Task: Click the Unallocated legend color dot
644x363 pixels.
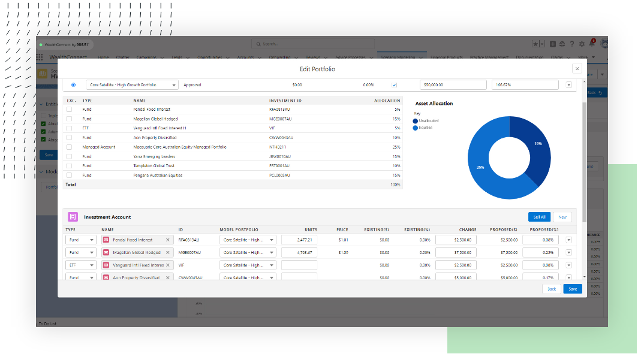Action: click(415, 121)
